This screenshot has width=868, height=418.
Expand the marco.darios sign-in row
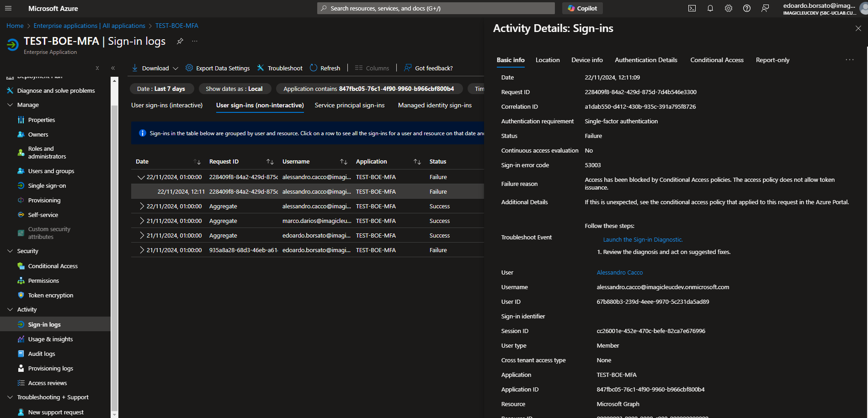click(142, 221)
